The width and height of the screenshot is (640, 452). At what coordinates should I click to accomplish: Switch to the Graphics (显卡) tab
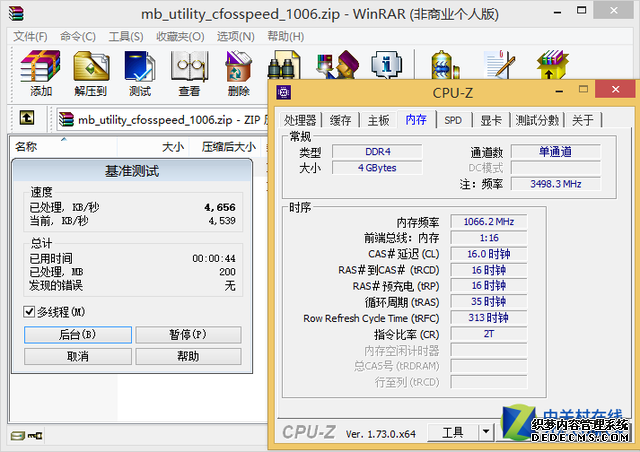(491, 120)
